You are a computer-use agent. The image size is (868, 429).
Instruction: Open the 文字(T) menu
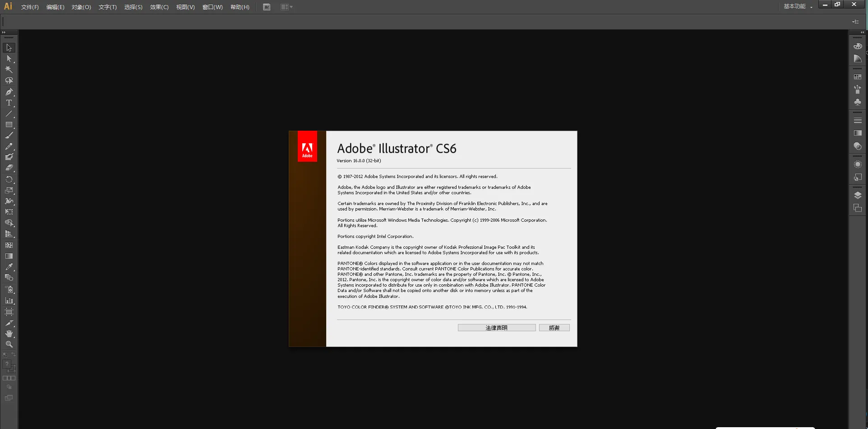pyautogui.click(x=107, y=7)
